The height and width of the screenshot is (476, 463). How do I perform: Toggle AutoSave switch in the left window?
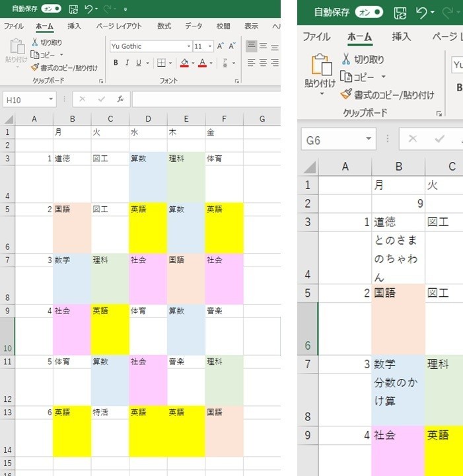click(52, 9)
